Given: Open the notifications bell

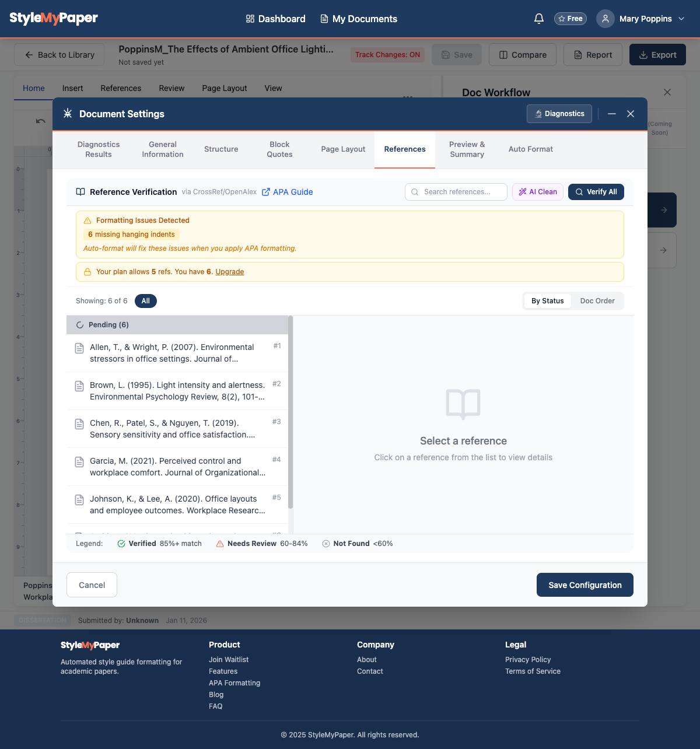Looking at the screenshot, I should tap(539, 19).
